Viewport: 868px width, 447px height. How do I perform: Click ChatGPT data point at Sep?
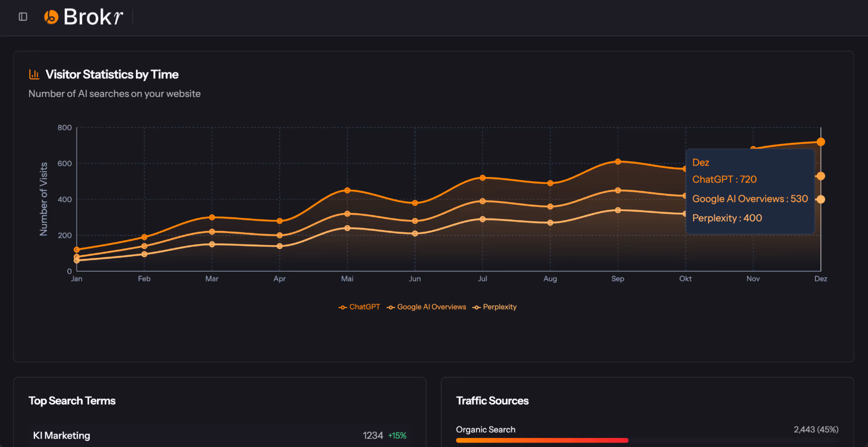[x=618, y=161]
